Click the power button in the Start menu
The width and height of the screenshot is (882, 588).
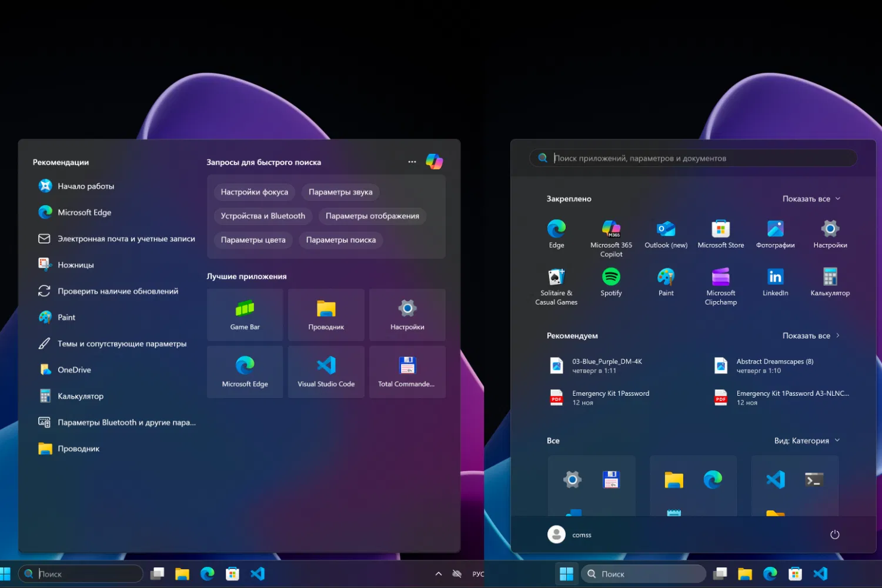(x=834, y=534)
